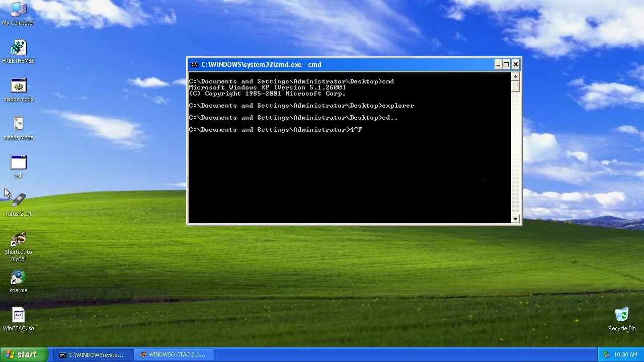Select the sperma desktop shortcut icon
Image resolution: width=644 pixels, height=362 pixels.
[18, 282]
